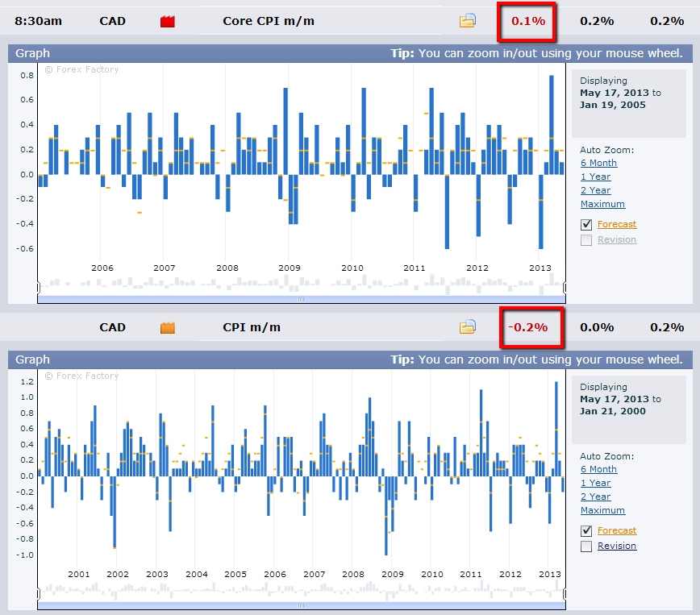This screenshot has width=700, height=615.
Task: Zoom Core CPI graph to Maximum
Action: pyautogui.click(x=602, y=204)
